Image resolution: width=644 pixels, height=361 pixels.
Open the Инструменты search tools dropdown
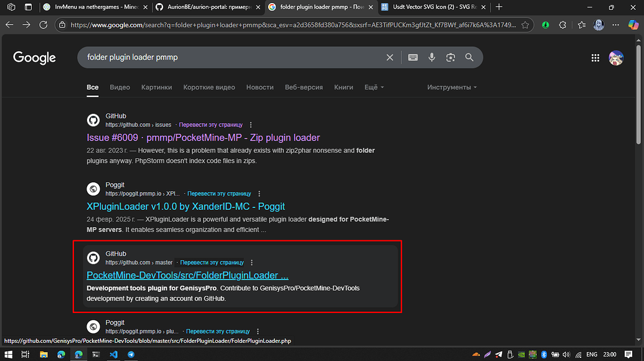coord(452,87)
